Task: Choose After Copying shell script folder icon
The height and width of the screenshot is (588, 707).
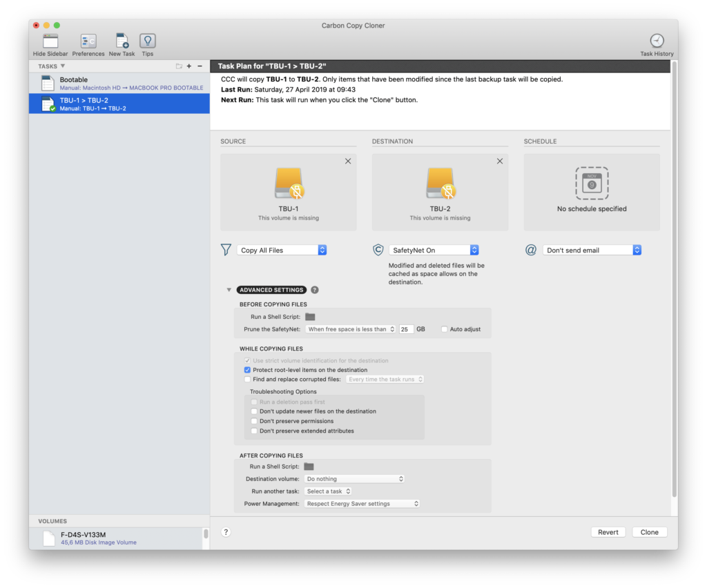Action: (309, 467)
